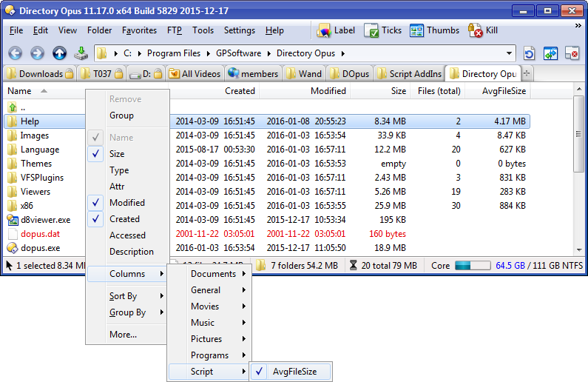The image size is (588, 382).
Task: Expand the General columns submenu
Action: (x=209, y=290)
